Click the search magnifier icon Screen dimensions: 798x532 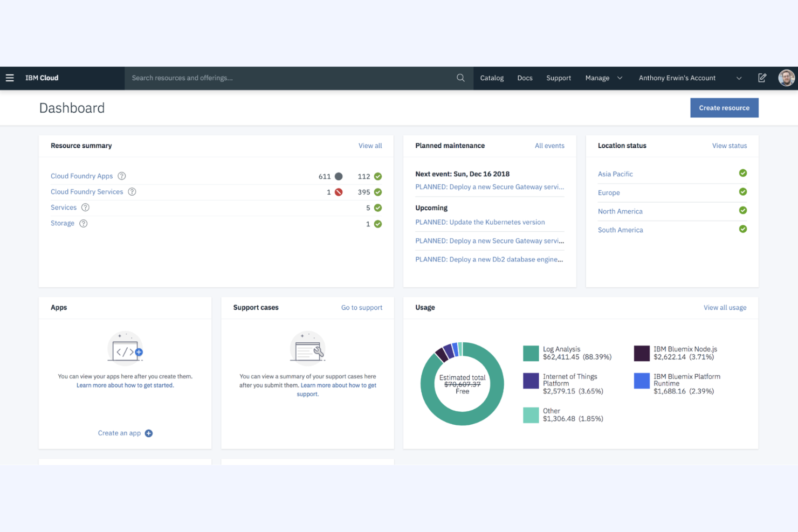[460, 78]
